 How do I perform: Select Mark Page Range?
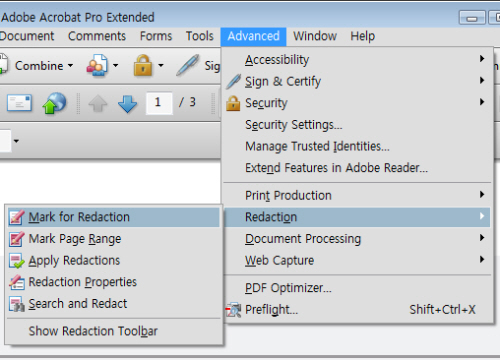(x=113, y=239)
